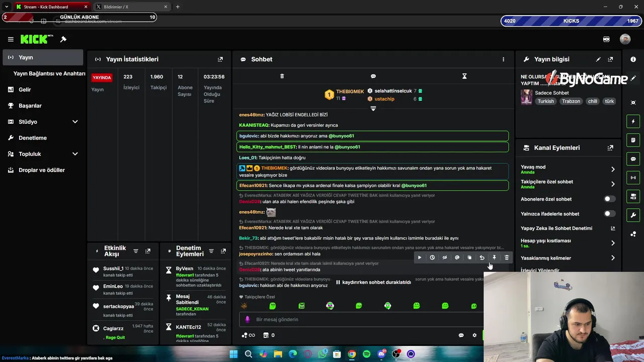Open chat settings gear icon

pyautogui.click(x=474, y=335)
